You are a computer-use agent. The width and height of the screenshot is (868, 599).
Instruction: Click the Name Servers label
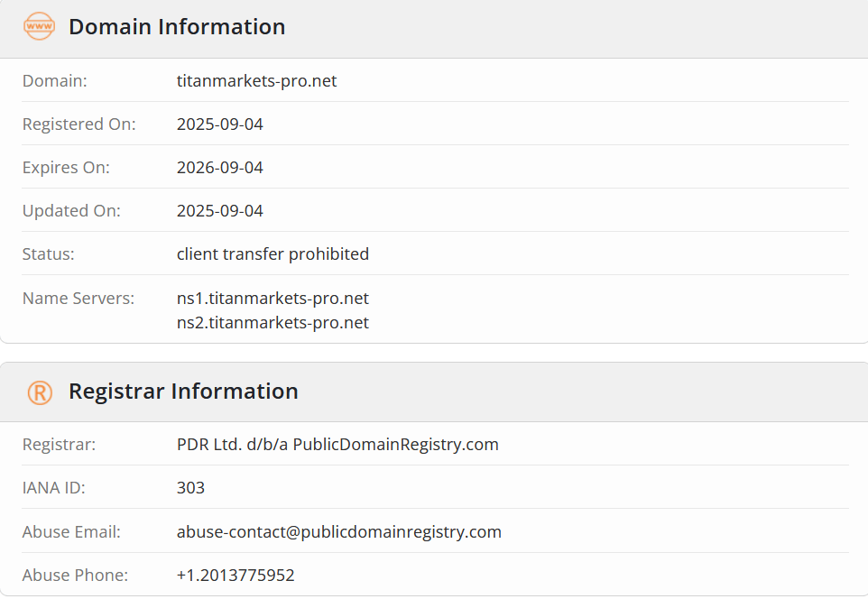[x=78, y=298]
